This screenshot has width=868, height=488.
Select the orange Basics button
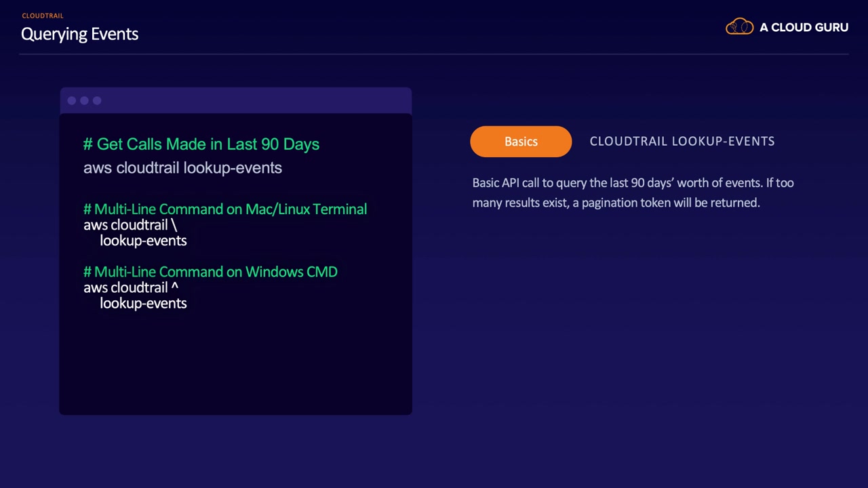coord(521,141)
